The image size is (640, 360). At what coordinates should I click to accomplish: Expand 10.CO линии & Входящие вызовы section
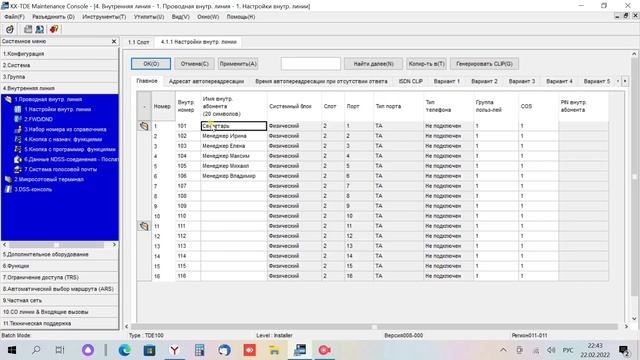[x=60, y=312]
